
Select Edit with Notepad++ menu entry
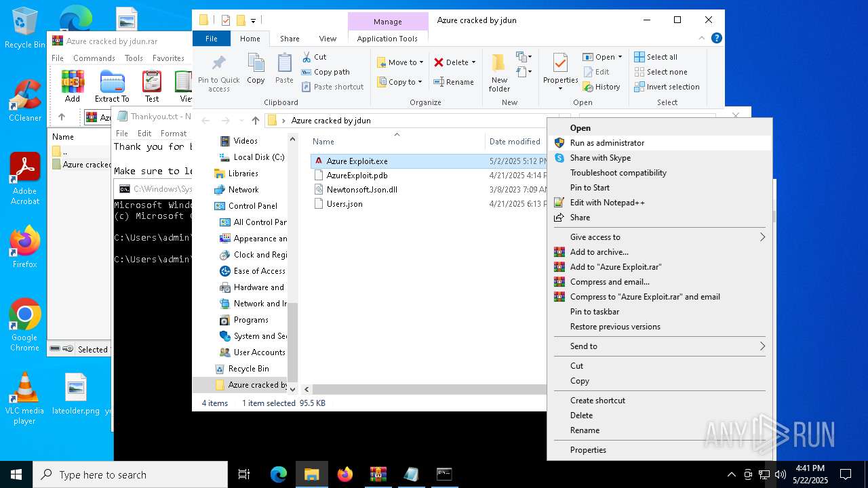click(x=659, y=203)
